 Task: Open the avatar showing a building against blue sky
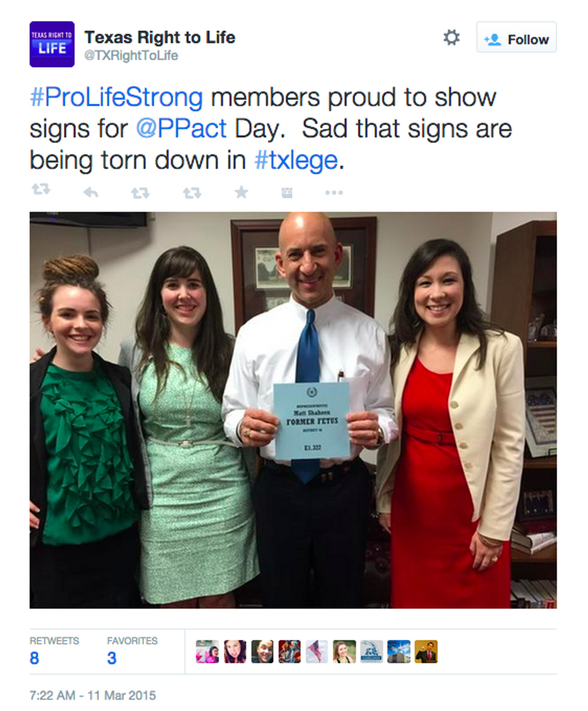398,652
